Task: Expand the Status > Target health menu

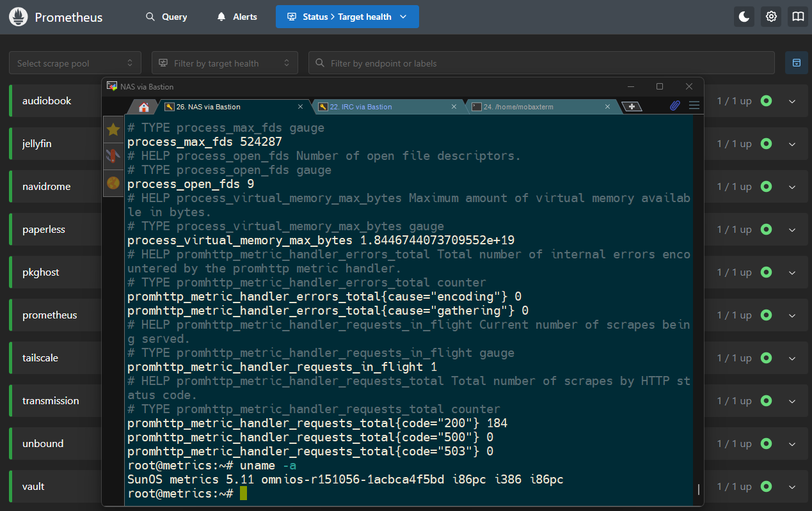Action: click(x=347, y=17)
